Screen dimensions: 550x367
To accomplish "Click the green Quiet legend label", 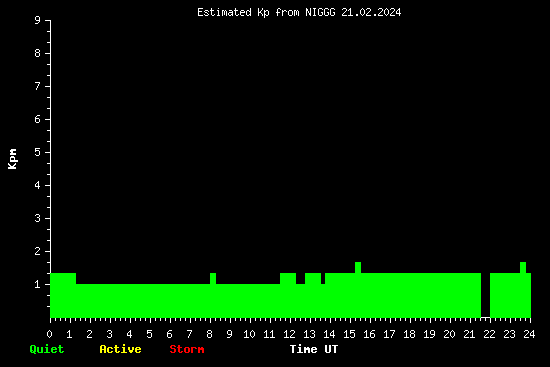I will (x=47, y=349).
